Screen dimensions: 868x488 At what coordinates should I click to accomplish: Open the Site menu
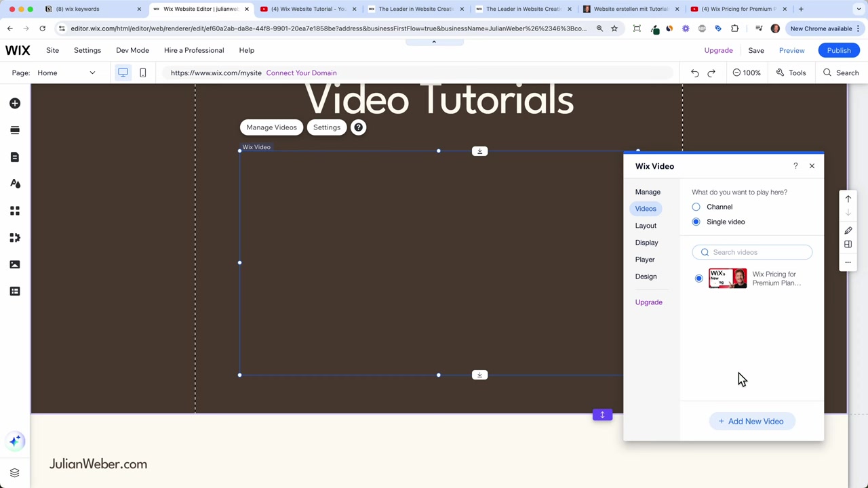pyautogui.click(x=52, y=50)
